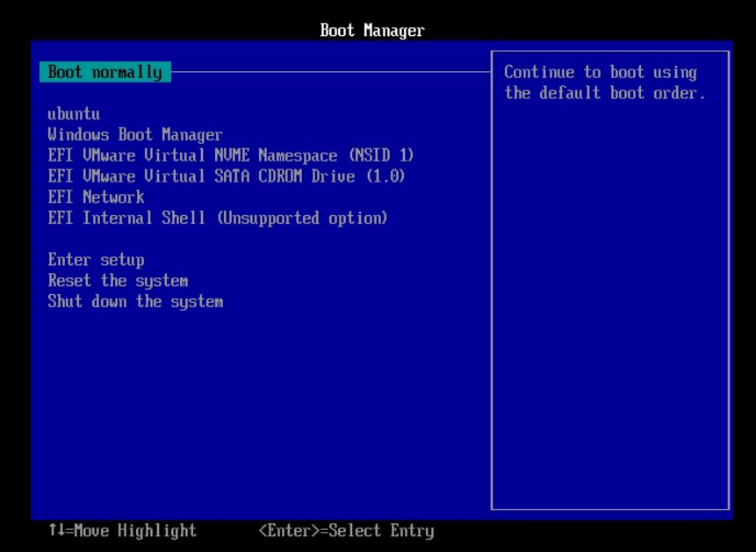Select the EFI Network boot option
The height and width of the screenshot is (552, 756).
96,197
